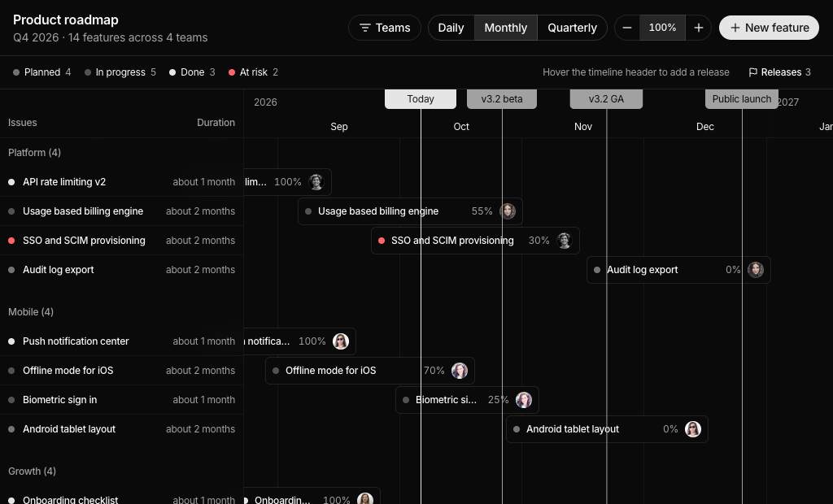The height and width of the screenshot is (504, 833).
Task: Click the zoom in plus icon
Action: pyautogui.click(x=699, y=28)
